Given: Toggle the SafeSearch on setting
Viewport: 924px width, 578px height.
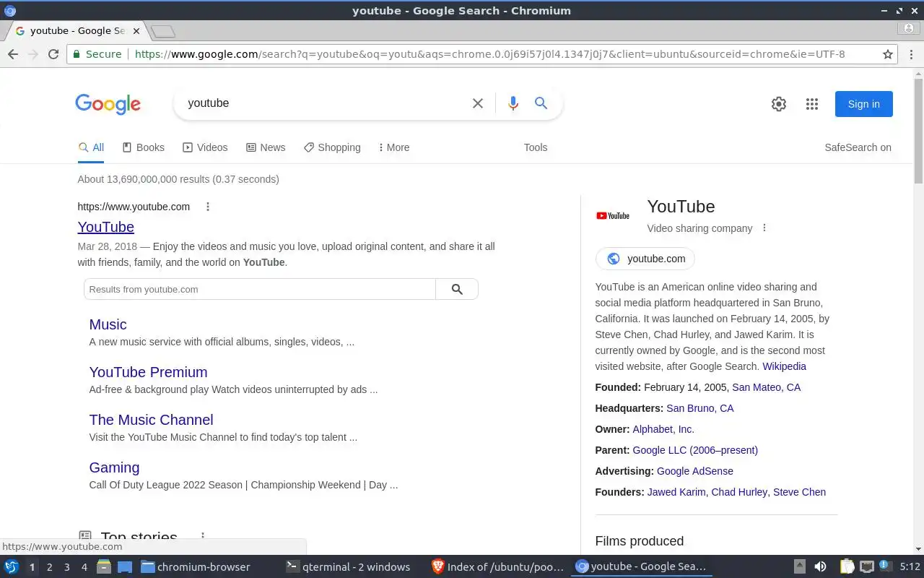Looking at the screenshot, I should (x=858, y=147).
